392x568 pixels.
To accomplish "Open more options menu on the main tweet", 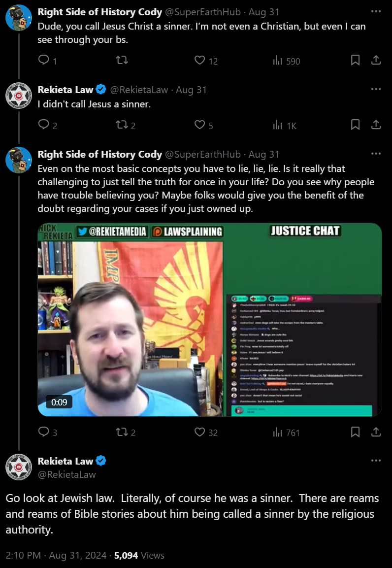I will pos(376,461).
